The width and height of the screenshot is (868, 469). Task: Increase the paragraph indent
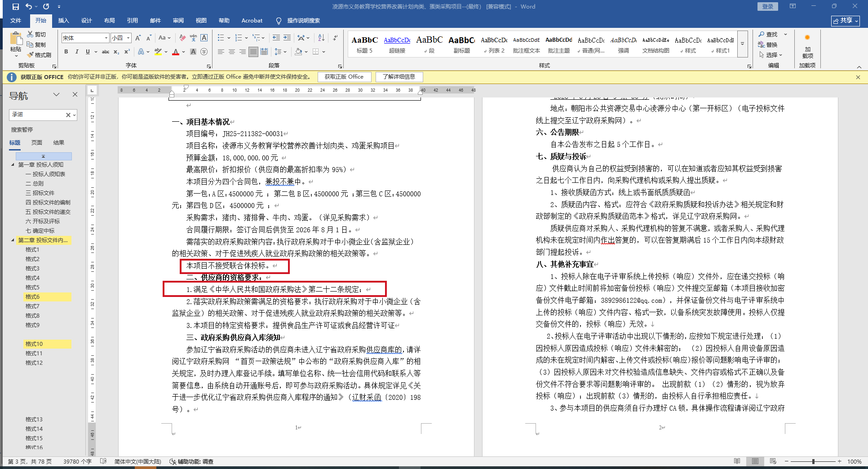point(287,38)
